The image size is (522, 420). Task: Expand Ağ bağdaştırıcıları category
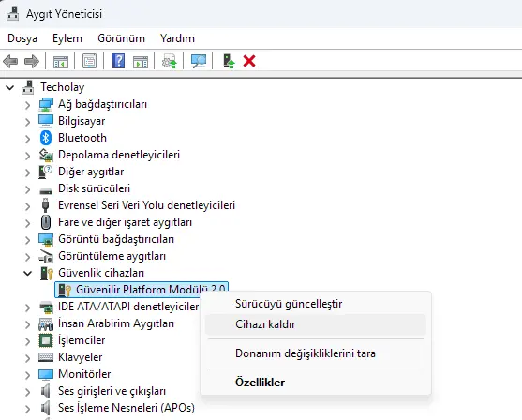pos(27,105)
